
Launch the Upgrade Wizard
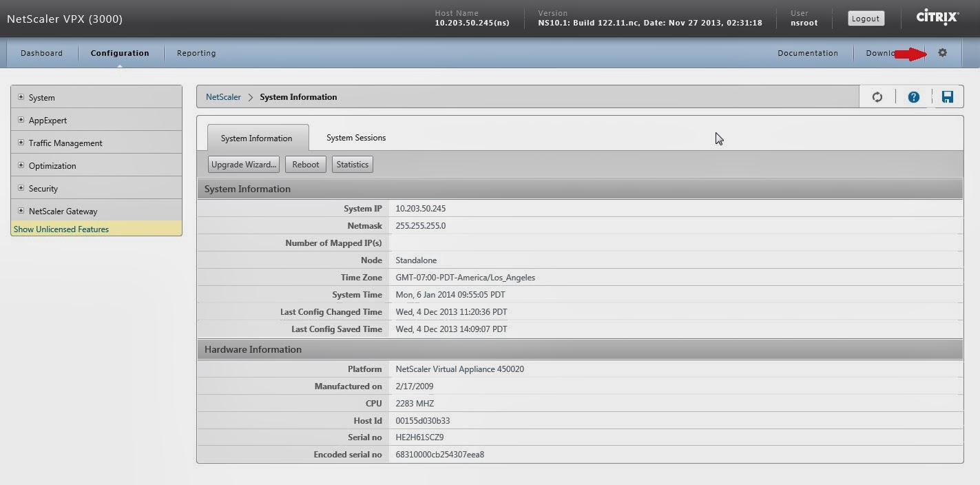pyautogui.click(x=244, y=165)
